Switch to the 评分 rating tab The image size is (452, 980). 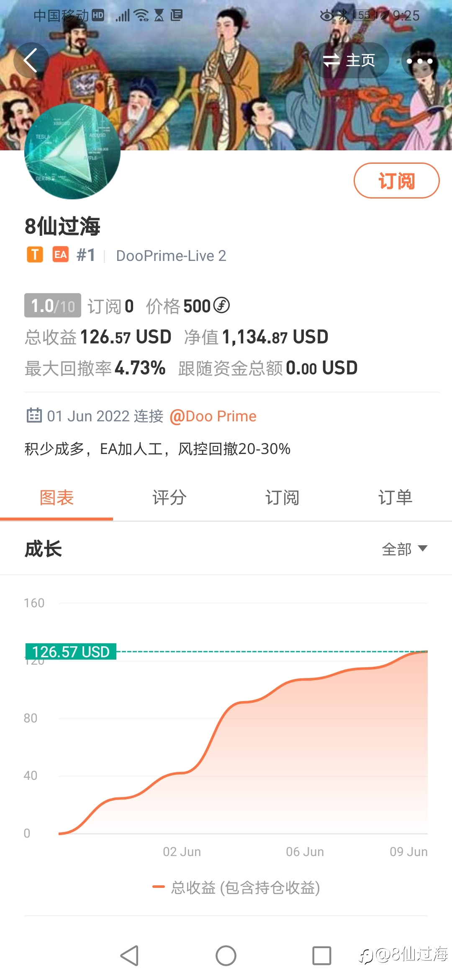[169, 498]
